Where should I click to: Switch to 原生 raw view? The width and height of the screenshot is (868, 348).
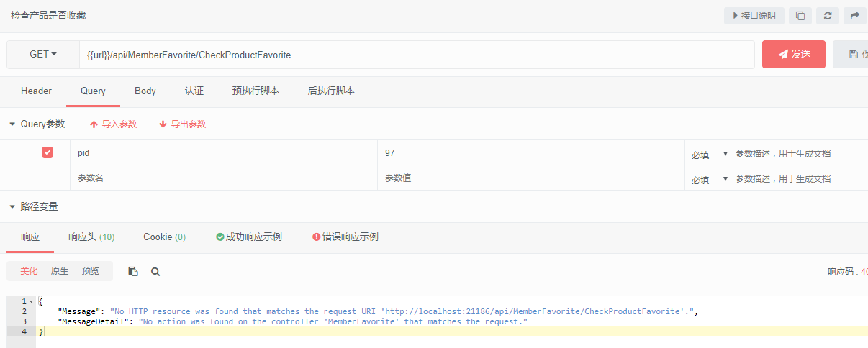(x=60, y=272)
